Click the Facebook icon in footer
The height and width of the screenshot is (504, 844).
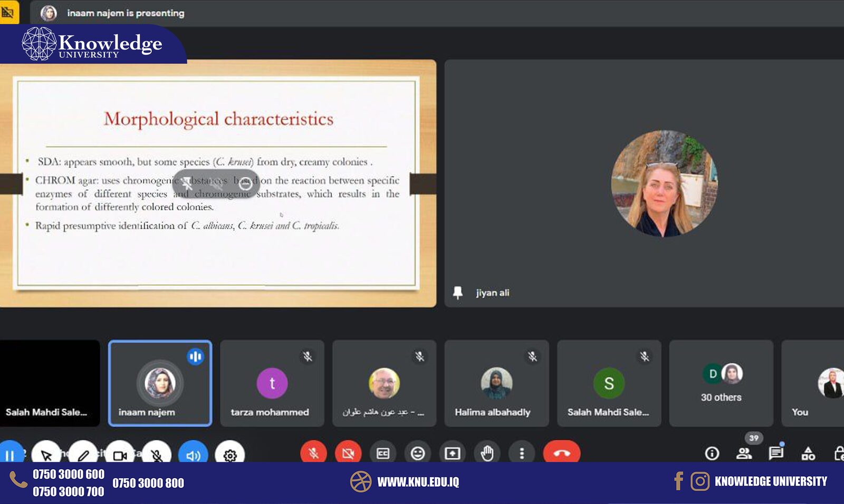pos(679,481)
